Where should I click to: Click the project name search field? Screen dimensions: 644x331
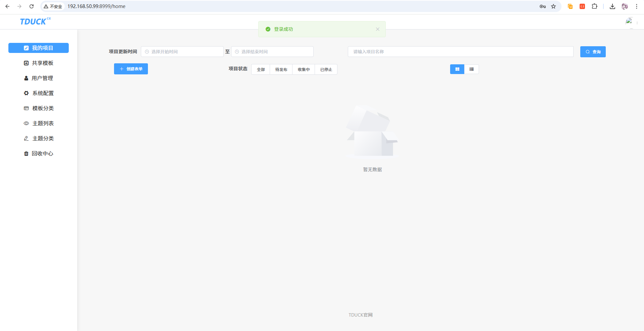pos(460,52)
